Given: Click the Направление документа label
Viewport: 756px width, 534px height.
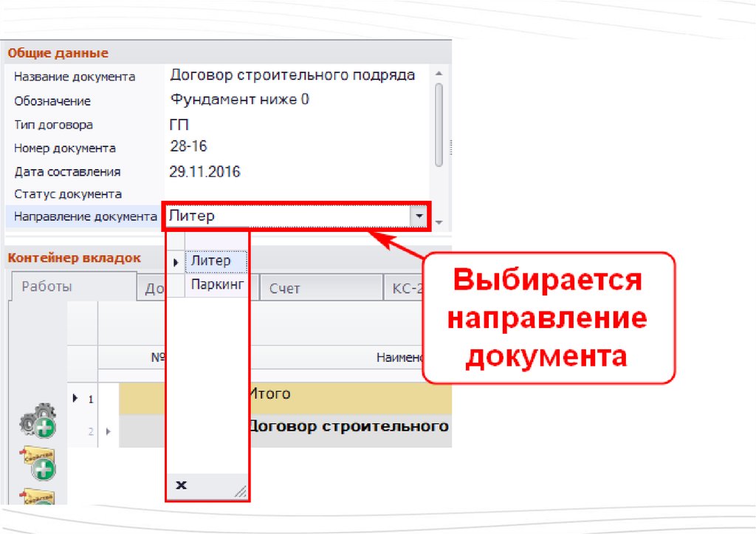Looking at the screenshot, I should 86,216.
